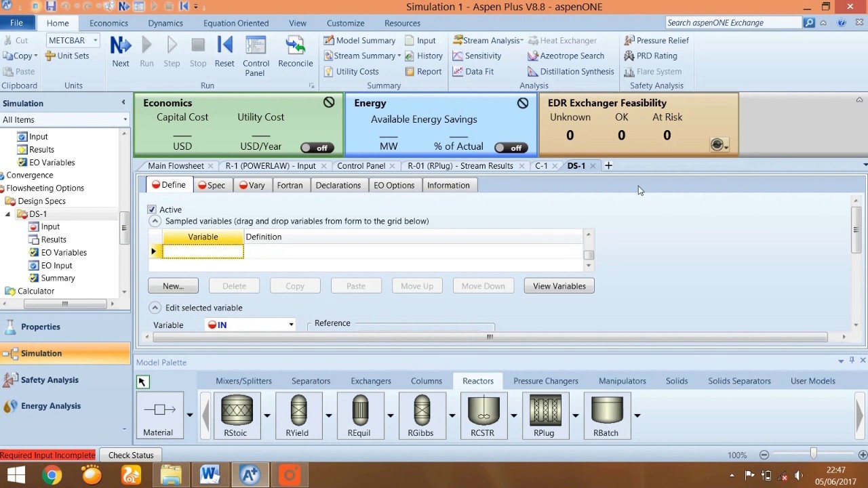868x488 pixels.
Task: Open Model Summary
Action: (x=359, y=41)
